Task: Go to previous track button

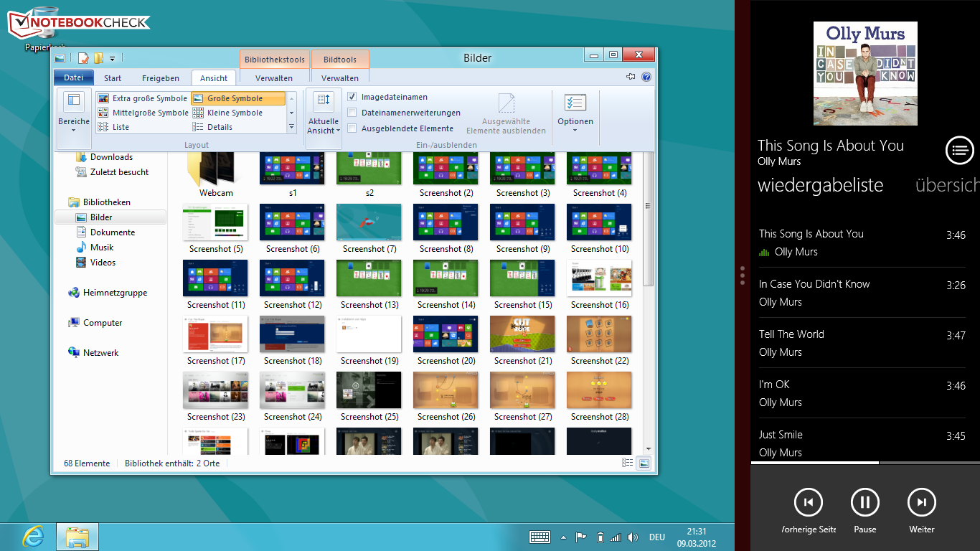Action: pos(808,502)
